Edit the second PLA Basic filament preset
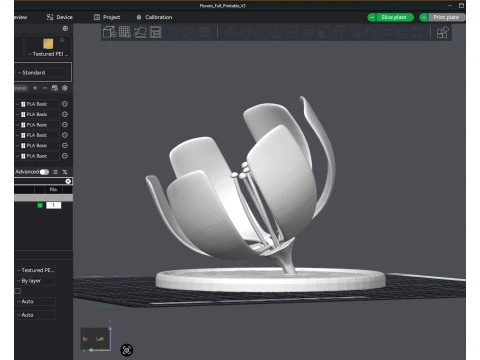 point(65,114)
